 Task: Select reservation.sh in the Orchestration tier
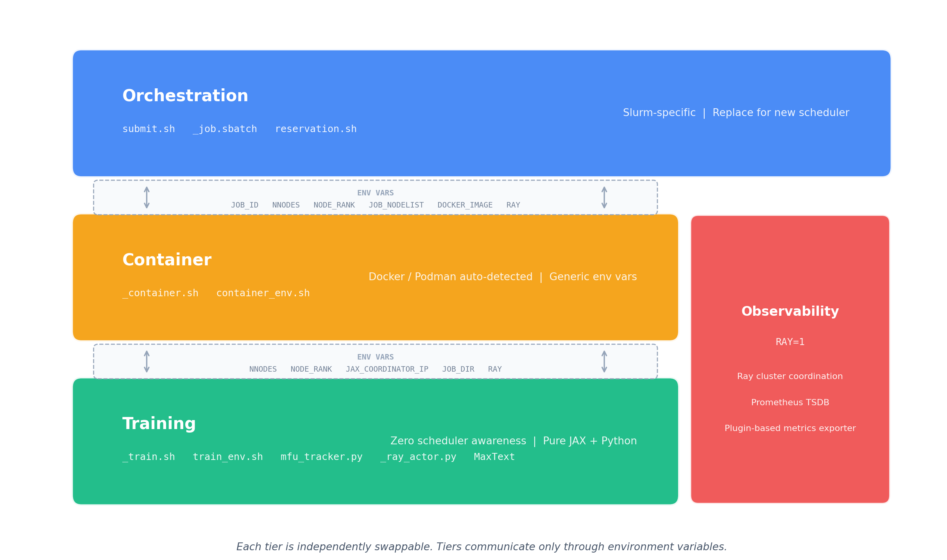pyautogui.click(x=316, y=129)
